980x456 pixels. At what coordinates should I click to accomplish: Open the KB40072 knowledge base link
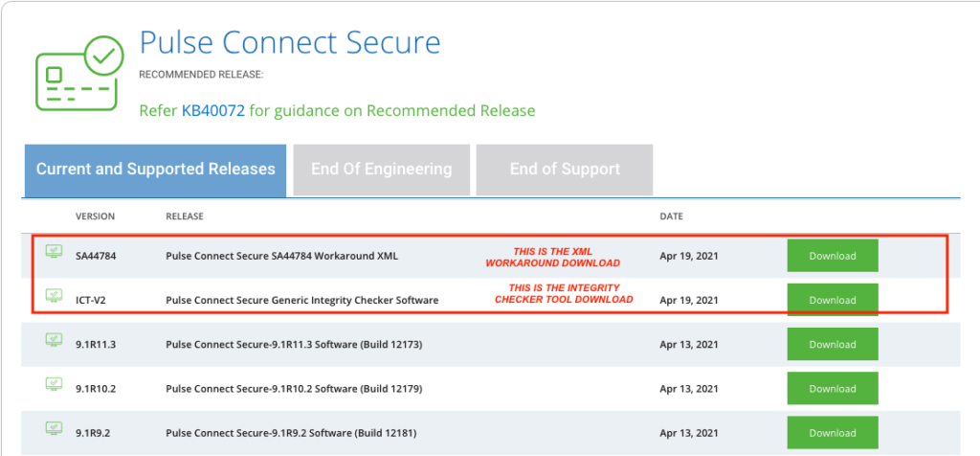[x=213, y=111]
